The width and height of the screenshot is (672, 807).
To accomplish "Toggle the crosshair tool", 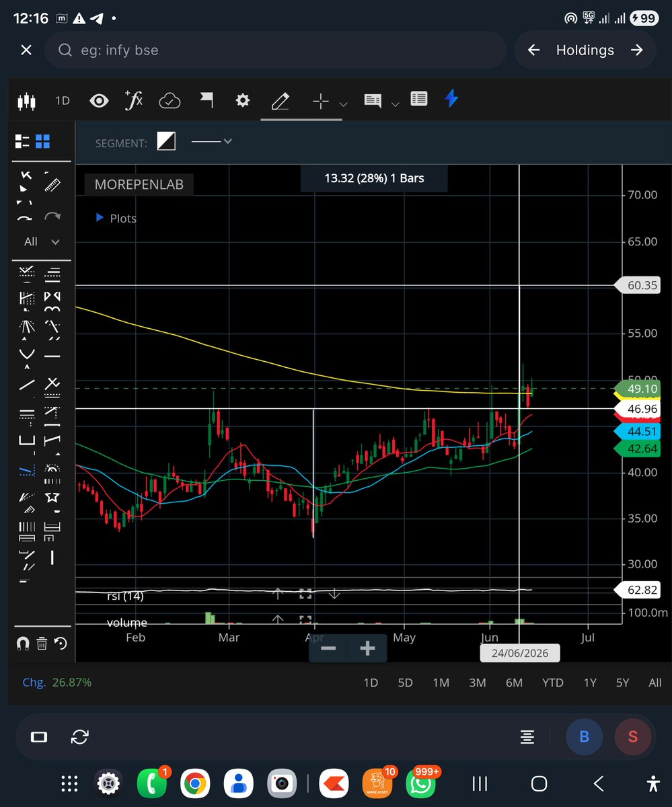I will click(x=321, y=101).
